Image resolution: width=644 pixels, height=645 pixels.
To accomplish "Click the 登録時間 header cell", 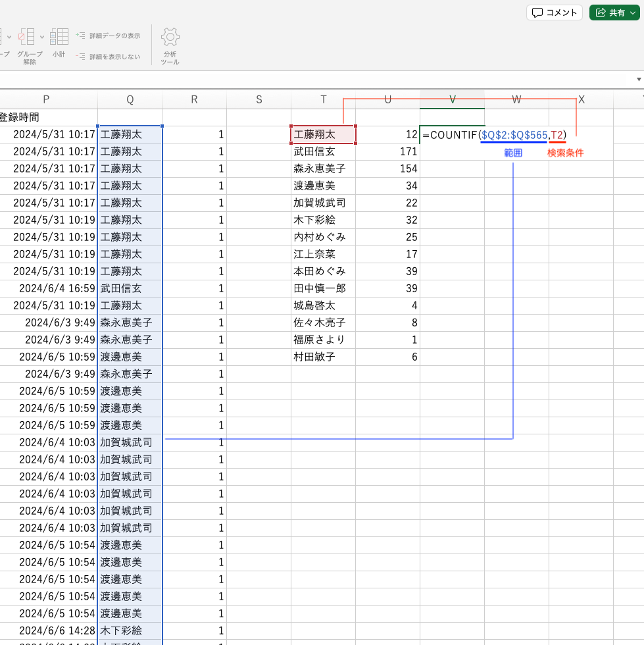I will pyautogui.click(x=49, y=117).
